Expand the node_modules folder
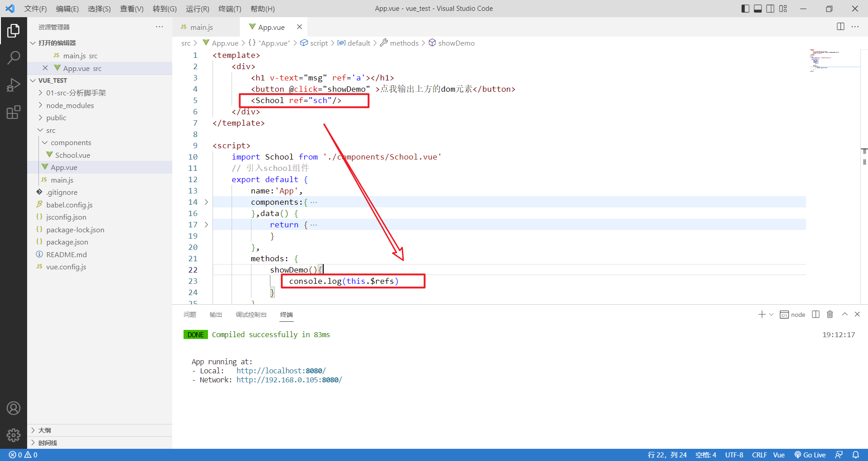The width and height of the screenshot is (868, 461). click(70, 105)
